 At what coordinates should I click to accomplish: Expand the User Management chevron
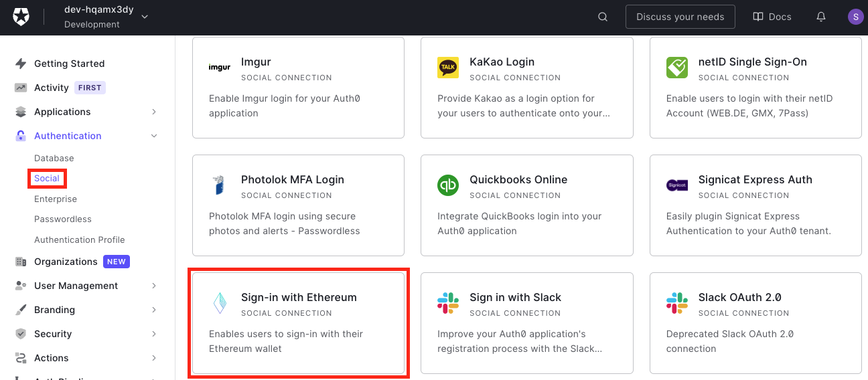click(x=154, y=286)
